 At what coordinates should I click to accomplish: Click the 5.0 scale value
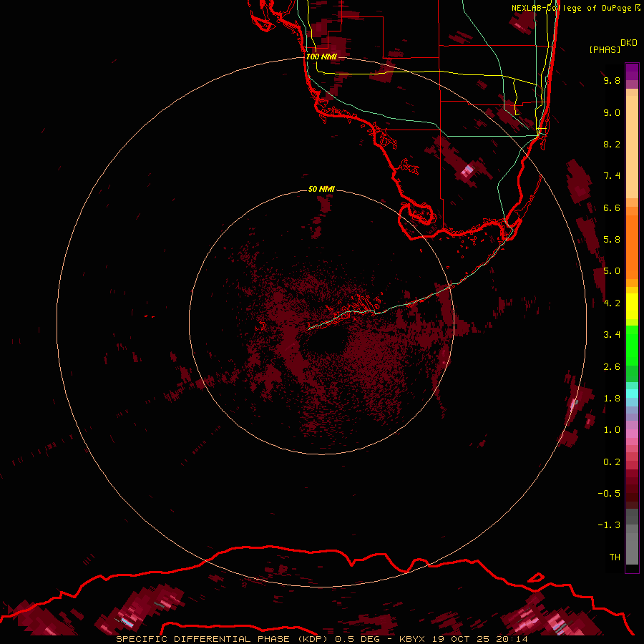coord(612,271)
